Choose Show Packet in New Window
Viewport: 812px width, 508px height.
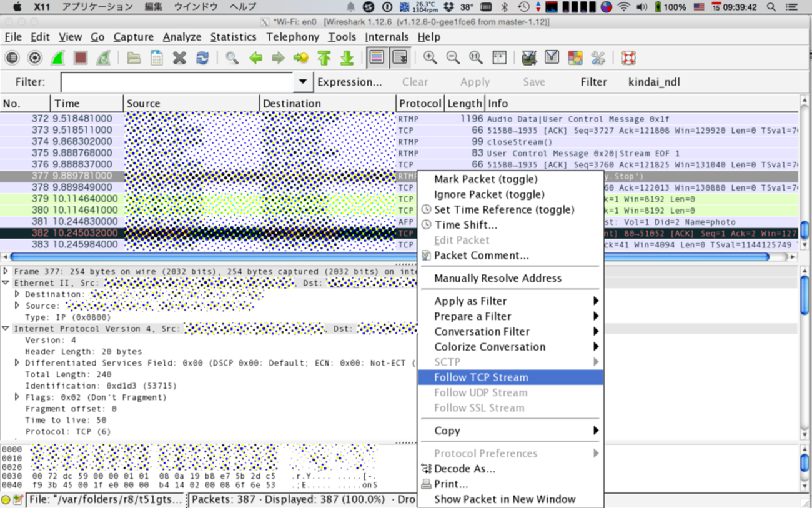tap(505, 499)
